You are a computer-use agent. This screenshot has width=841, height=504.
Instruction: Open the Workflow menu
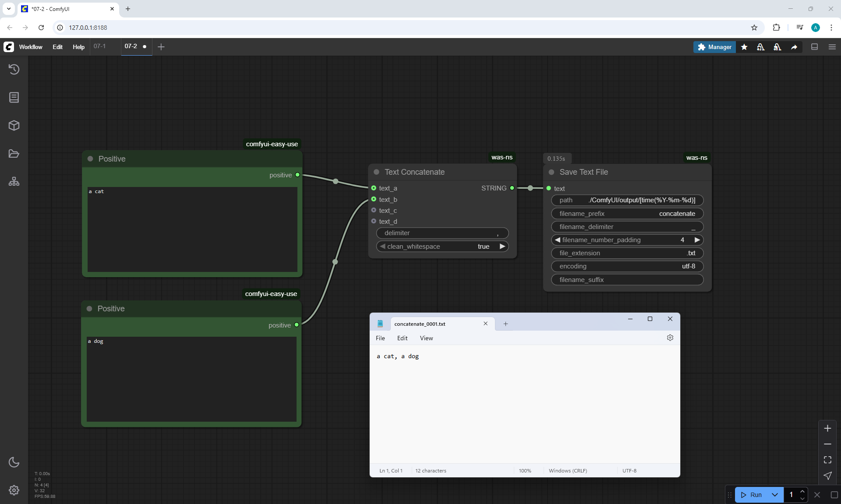point(31,47)
